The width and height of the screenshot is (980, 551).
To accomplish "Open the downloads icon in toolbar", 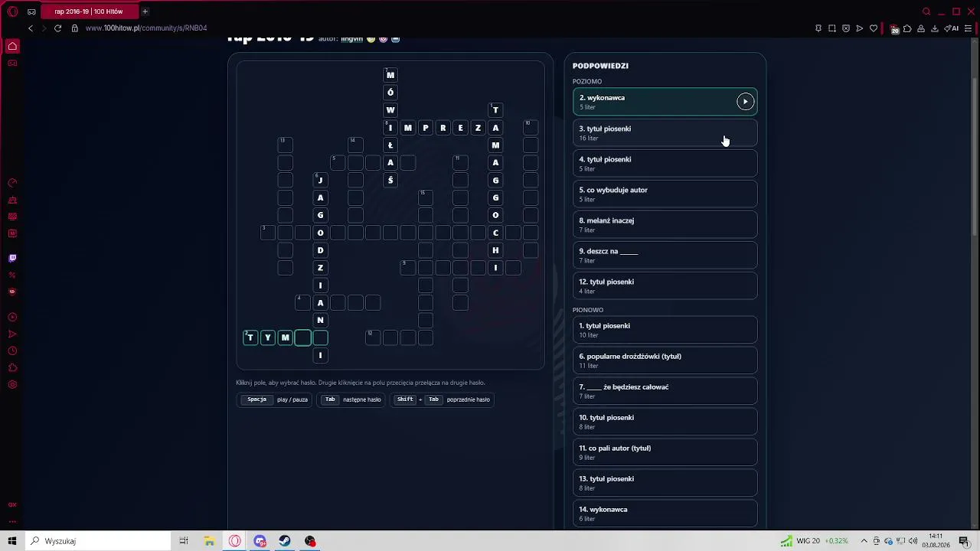I will [935, 28].
